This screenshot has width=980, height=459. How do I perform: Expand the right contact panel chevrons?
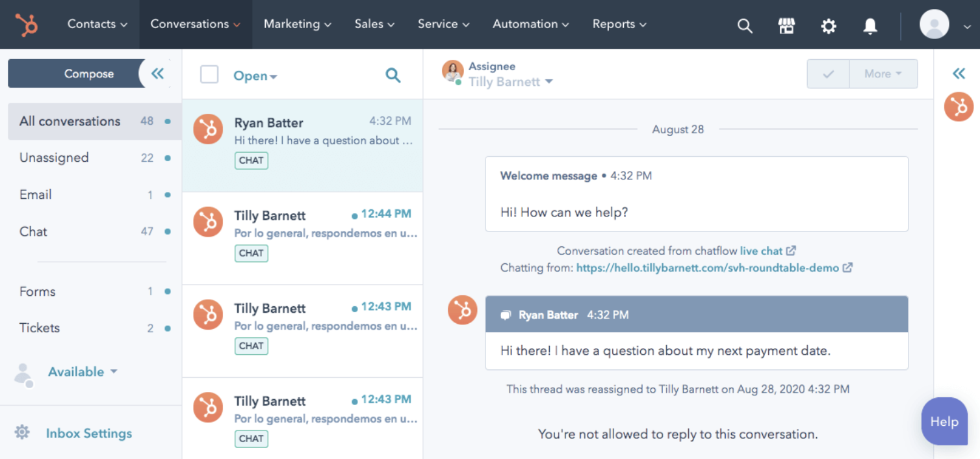point(959,73)
